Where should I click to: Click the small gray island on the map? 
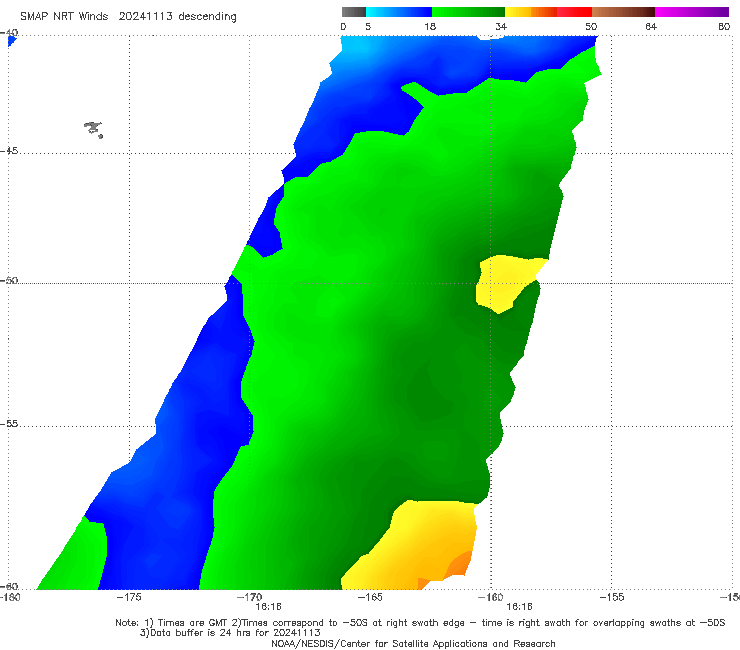93,129
